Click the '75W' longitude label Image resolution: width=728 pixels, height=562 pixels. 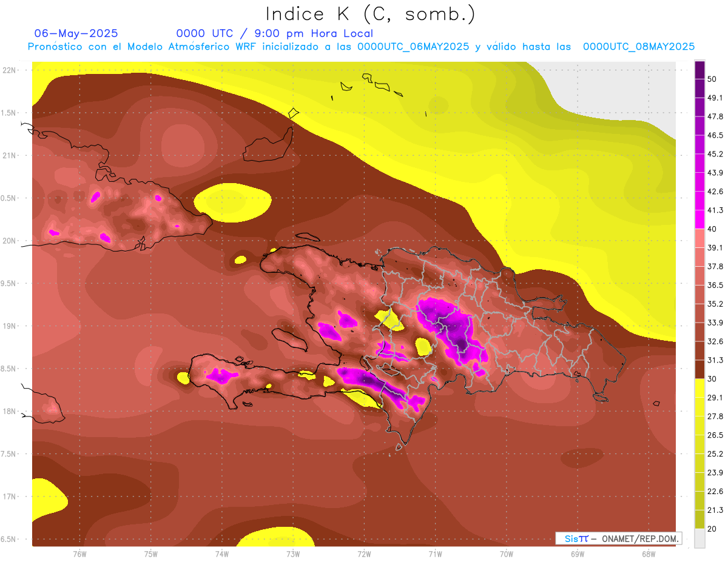click(x=151, y=554)
